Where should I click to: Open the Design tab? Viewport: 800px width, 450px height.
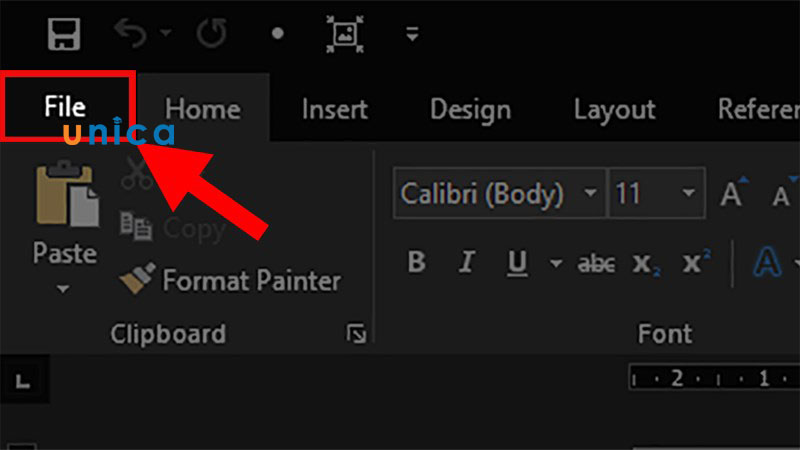470,109
